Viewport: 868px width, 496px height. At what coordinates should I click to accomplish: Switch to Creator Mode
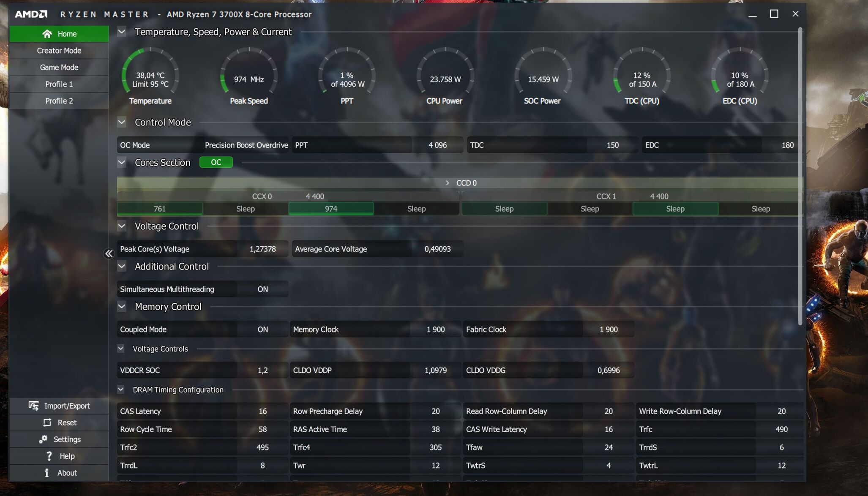[x=59, y=51]
